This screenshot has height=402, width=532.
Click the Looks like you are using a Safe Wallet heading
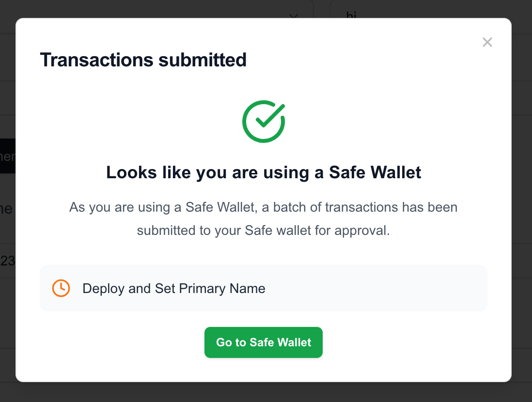coord(264,172)
